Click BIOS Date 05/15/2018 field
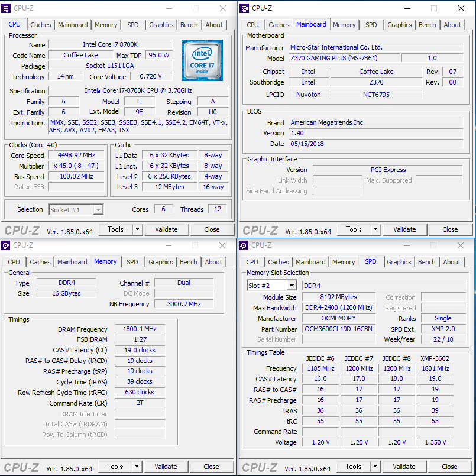The width and height of the screenshot is (476, 476). point(376,144)
